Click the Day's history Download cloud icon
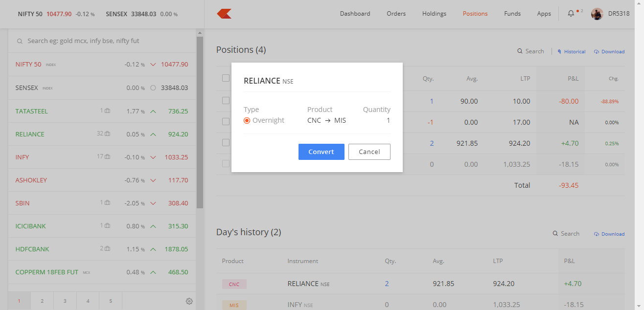The height and width of the screenshot is (310, 644). point(597,234)
